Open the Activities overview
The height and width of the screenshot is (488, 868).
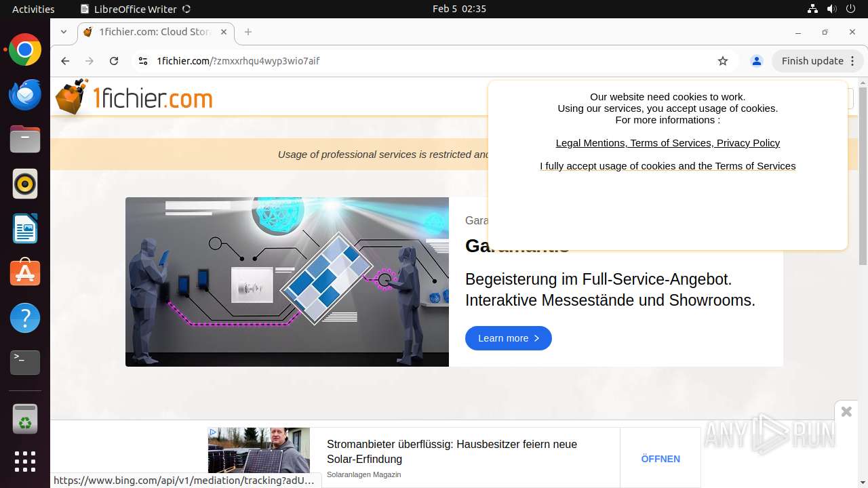point(33,9)
